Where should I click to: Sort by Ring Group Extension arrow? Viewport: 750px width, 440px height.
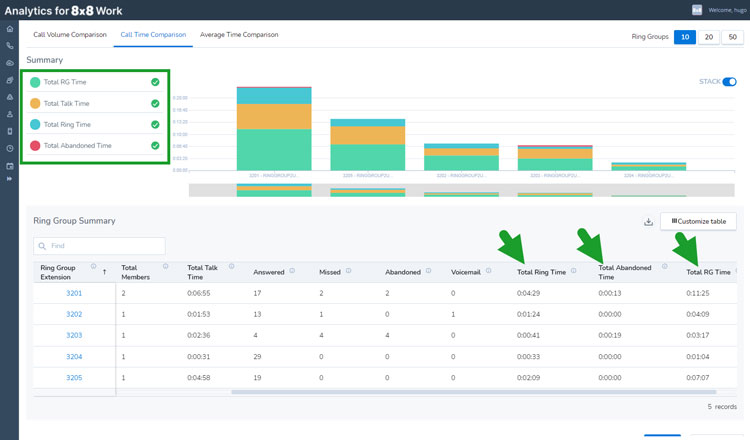pyautogui.click(x=104, y=272)
